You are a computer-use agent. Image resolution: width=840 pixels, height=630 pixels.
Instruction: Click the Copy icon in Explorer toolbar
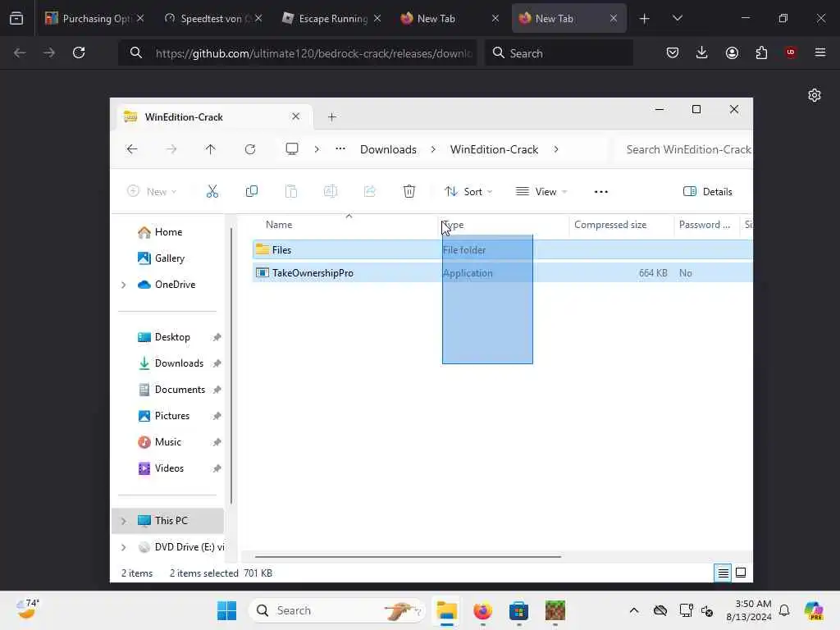coord(251,191)
